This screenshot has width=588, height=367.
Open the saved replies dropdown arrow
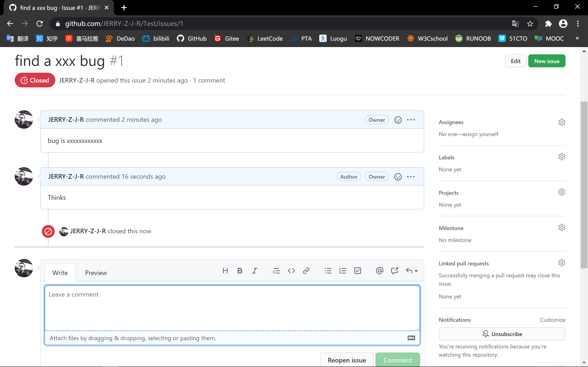416,271
